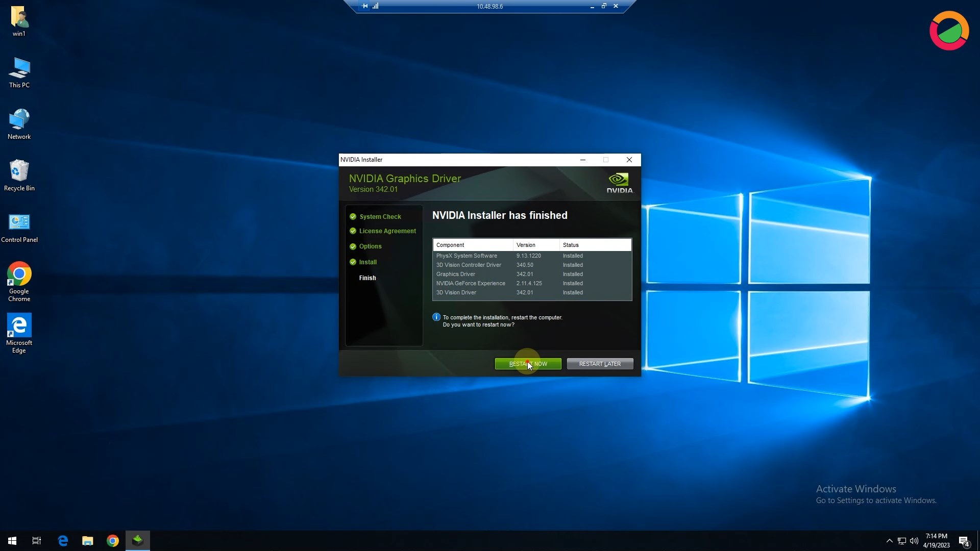Click the Version column header
This screenshot has width=980, height=551.
[536, 245]
